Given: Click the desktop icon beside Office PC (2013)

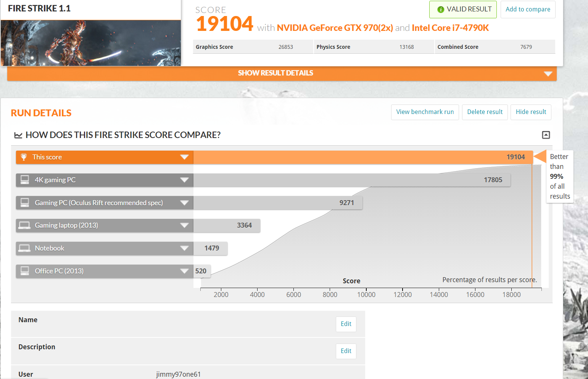Looking at the screenshot, I should point(25,271).
